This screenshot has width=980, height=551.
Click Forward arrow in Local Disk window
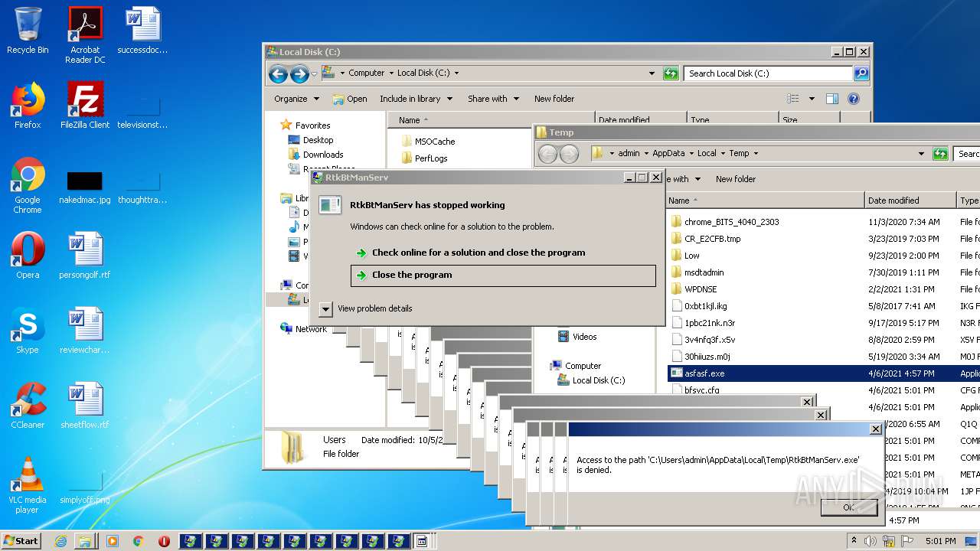[x=299, y=73]
